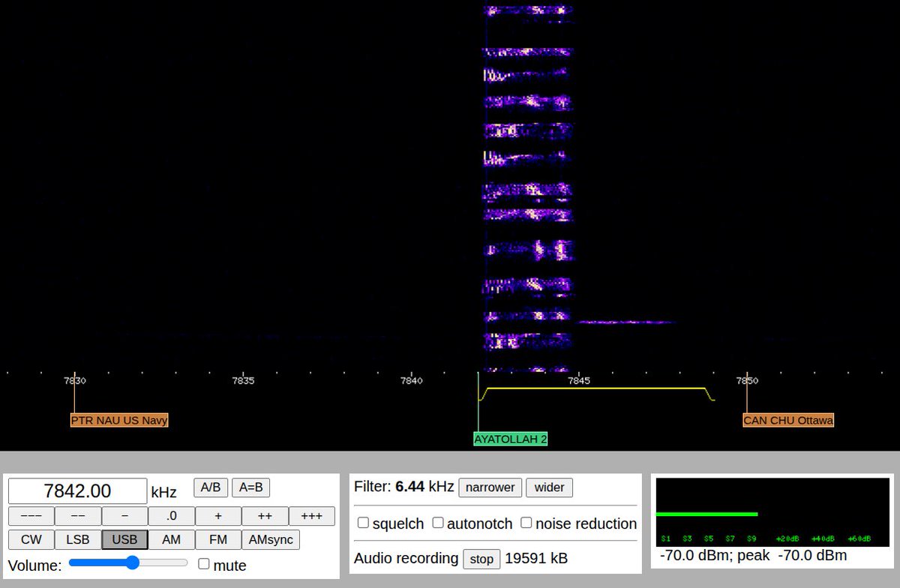Tick the mute checkbox
The width and height of the screenshot is (900, 588).
(203, 564)
